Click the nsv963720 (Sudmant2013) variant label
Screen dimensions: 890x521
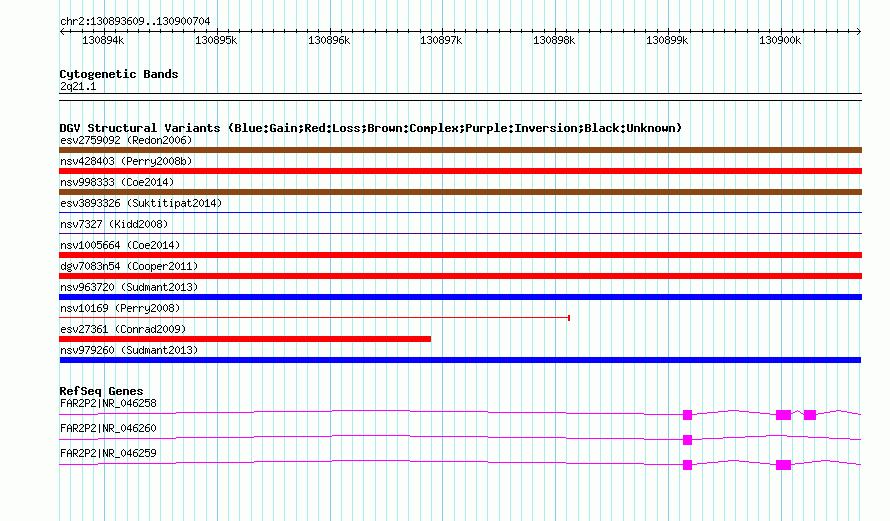(129, 287)
